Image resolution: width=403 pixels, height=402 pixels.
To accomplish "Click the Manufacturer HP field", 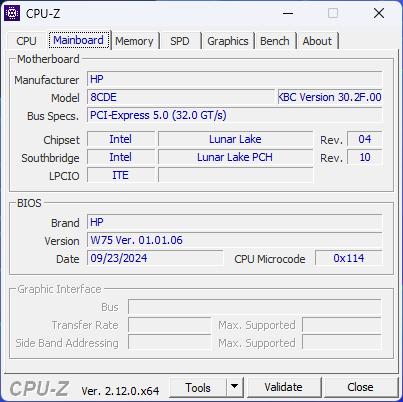I will click(x=235, y=79).
